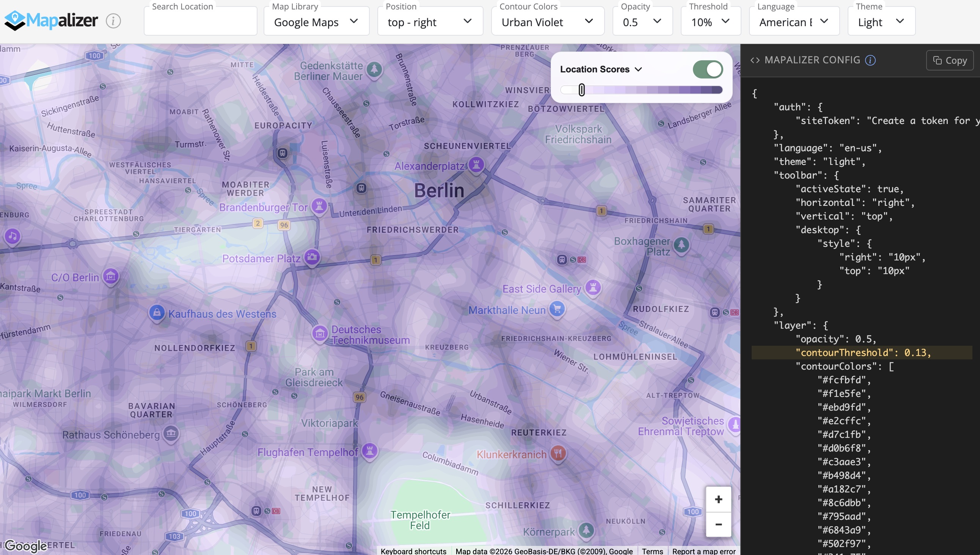This screenshot has width=980, height=555.
Task: Open the Theme dropdown
Action: coord(882,22)
